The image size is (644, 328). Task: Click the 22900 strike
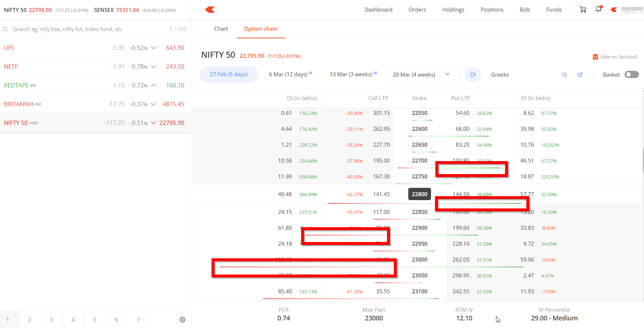[x=419, y=228]
